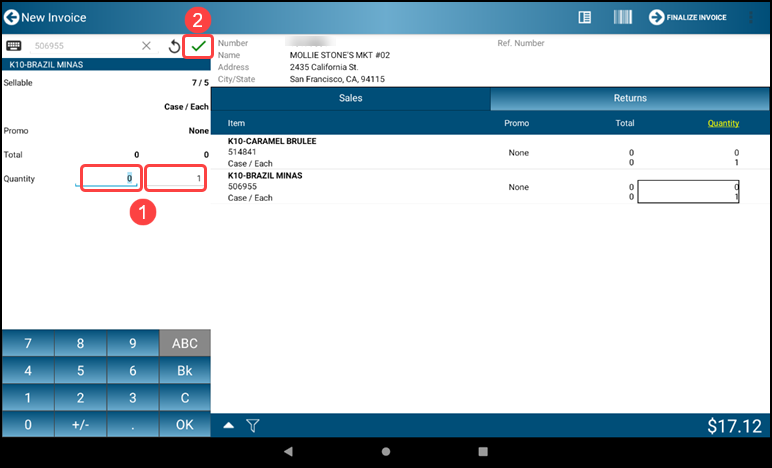772x468 pixels.
Task: Tap keypad number 3
Action: pos(132,397)
